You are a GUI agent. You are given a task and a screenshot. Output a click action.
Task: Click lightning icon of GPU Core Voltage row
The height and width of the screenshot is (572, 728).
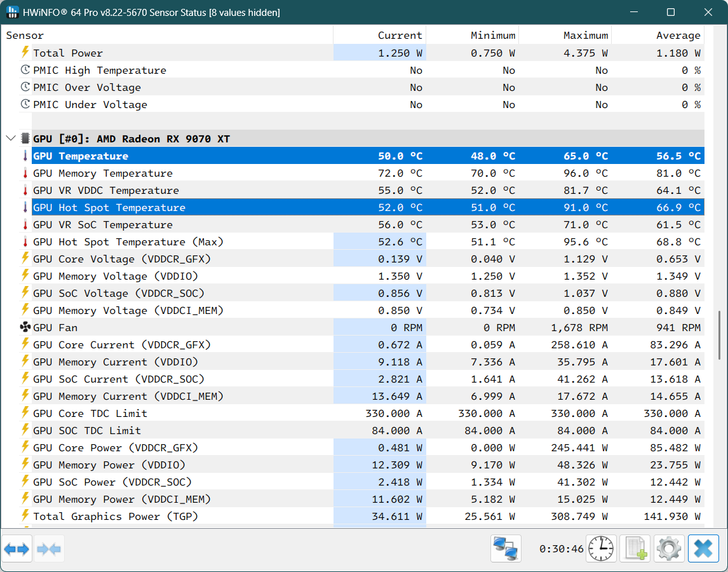click(x=25, y=259)
